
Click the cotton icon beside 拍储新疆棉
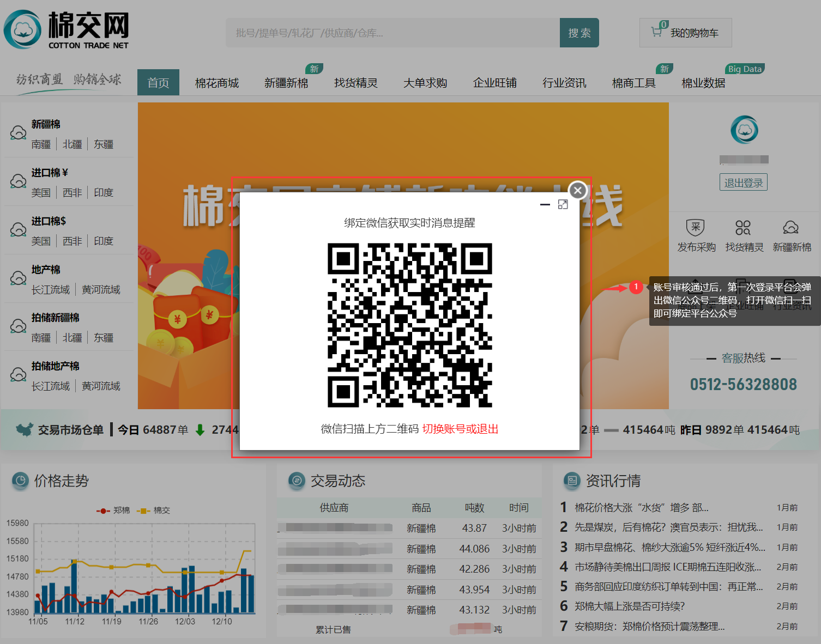pos(18,326)
